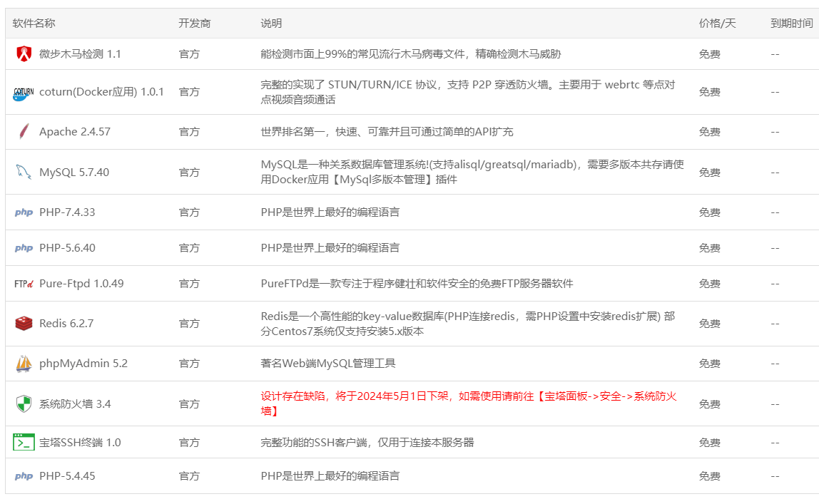Click the 著名Web端MySQL管理工具 description
Image resolution: width=819 pixels, height=504 pixels.
coord(328,364)
